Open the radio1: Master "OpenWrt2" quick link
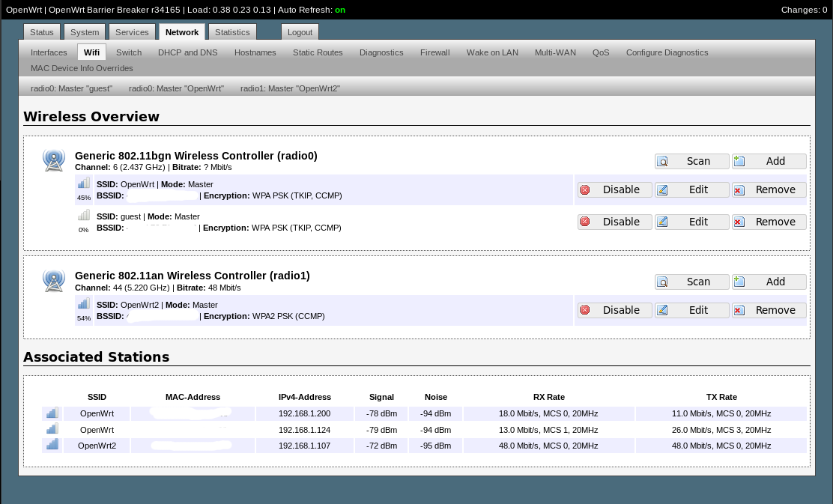833x504 pixels. click(290, 88)
